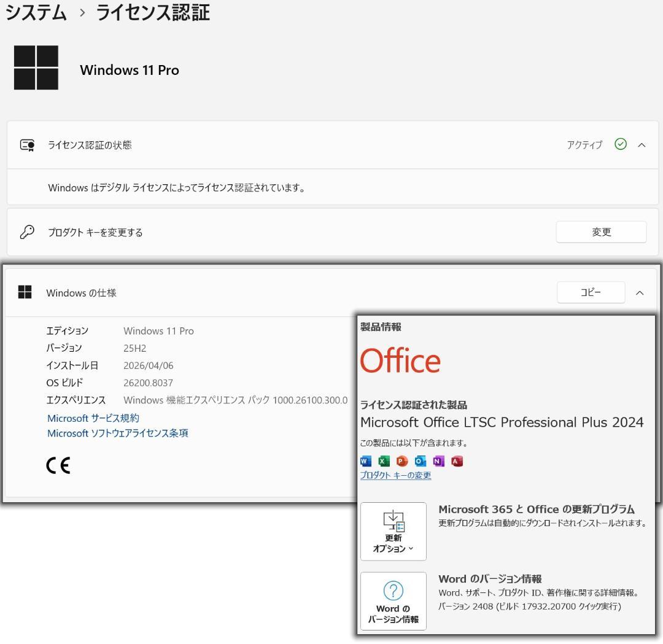Click the ライセンス認証 breadcrumb title
Screen dimensions: 663x644
tap(153, 12)
